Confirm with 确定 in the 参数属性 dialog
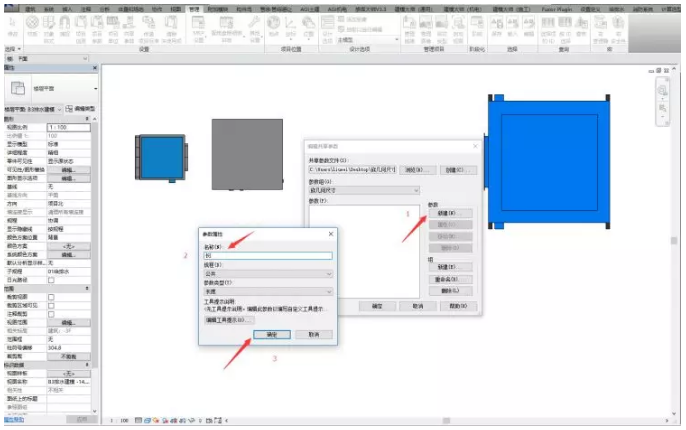Screen dimensions: 686x430 (x=271, y=334)
